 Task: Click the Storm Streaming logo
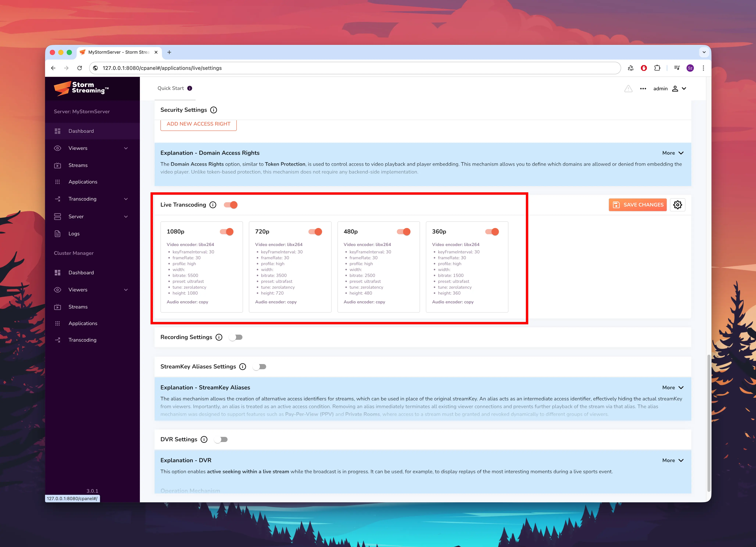click(81, 88)
